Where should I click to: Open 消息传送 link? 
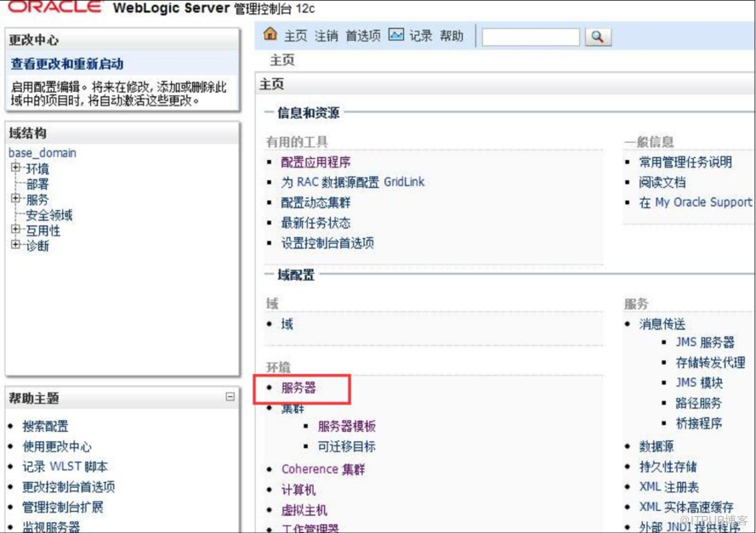pyautogui.click(x=662, y=324)
